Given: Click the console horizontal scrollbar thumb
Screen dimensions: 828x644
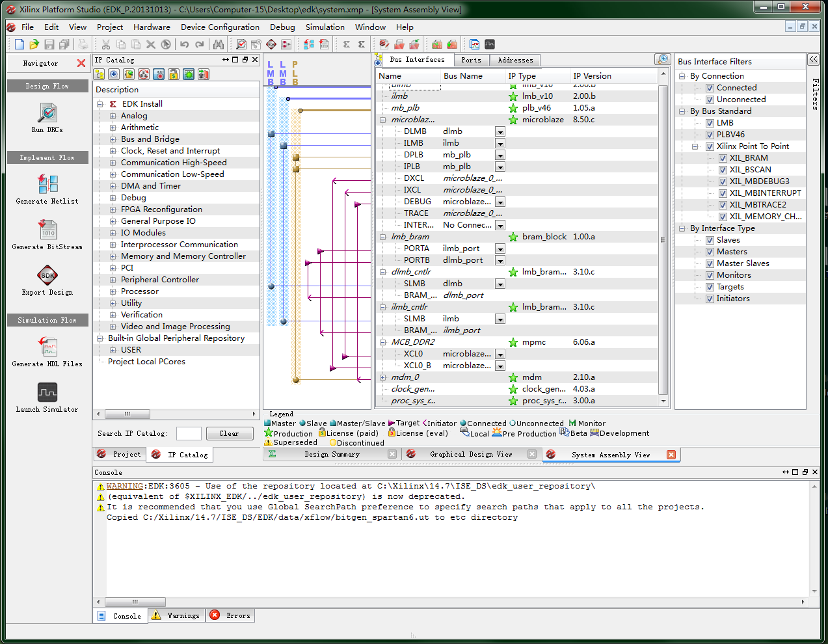Looking at the screenshot, I should (x=135, y=602).
